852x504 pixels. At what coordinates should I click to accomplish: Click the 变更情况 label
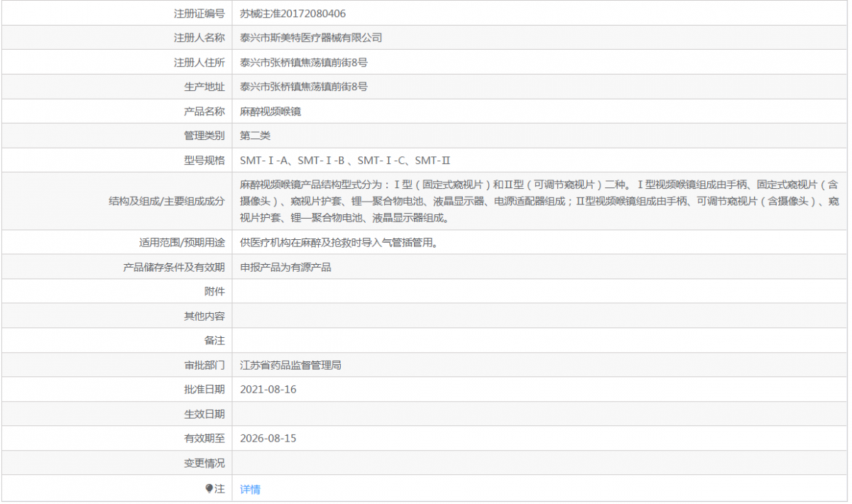[x=204, y=463]
